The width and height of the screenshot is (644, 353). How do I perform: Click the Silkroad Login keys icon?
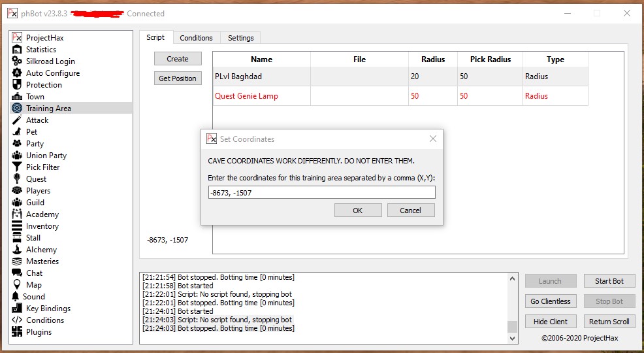17,61
